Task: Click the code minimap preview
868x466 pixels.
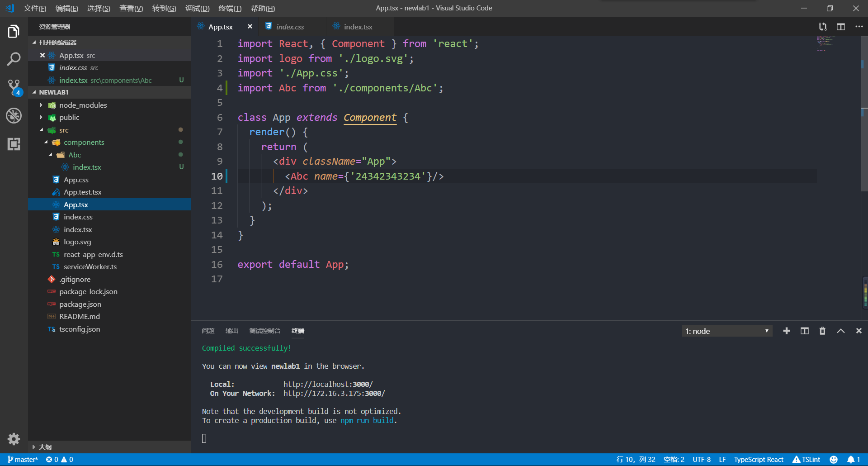Action: [x=825, y=43]
